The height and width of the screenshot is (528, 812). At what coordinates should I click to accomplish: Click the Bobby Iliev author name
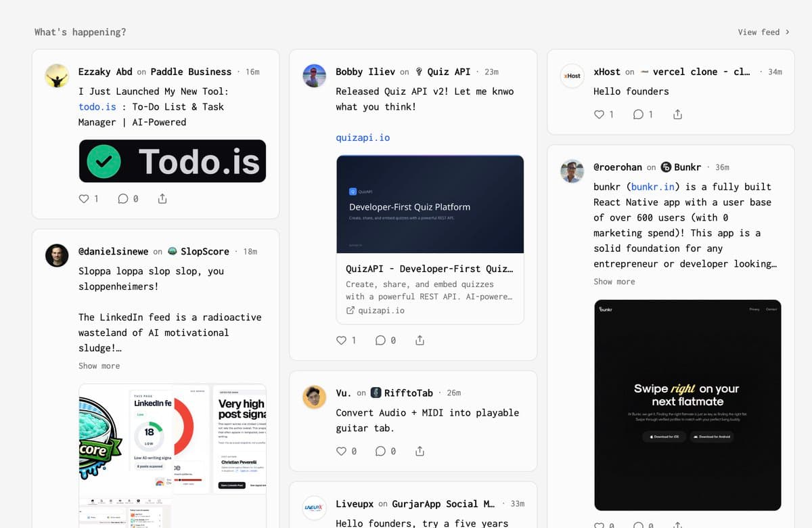coord(365,72)
